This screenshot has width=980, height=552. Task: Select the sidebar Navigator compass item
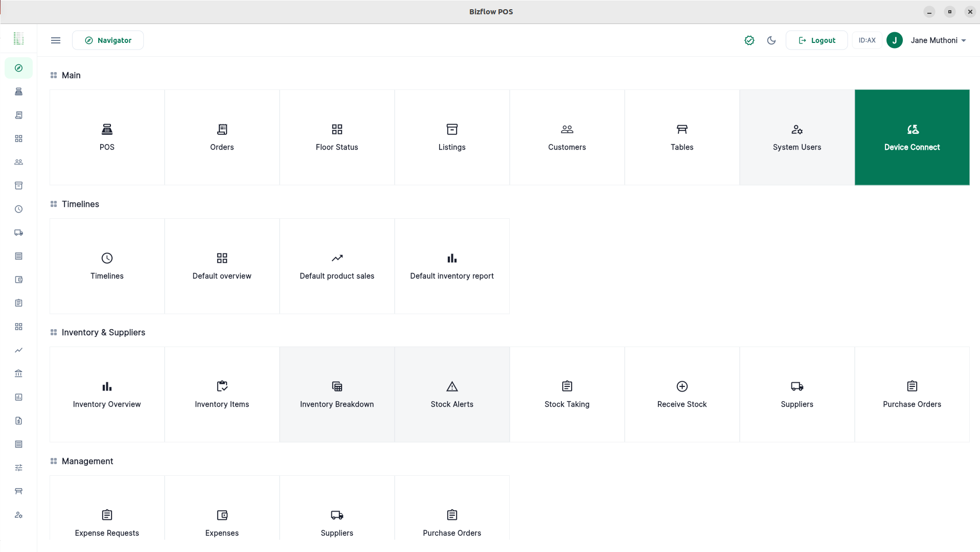point(19,68)
